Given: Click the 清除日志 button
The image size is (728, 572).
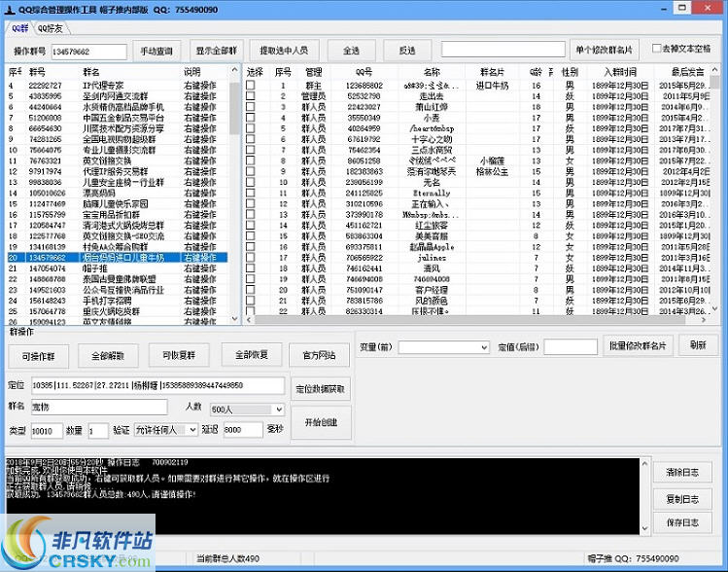Looking at the screenshot, I should click(682, 473).
